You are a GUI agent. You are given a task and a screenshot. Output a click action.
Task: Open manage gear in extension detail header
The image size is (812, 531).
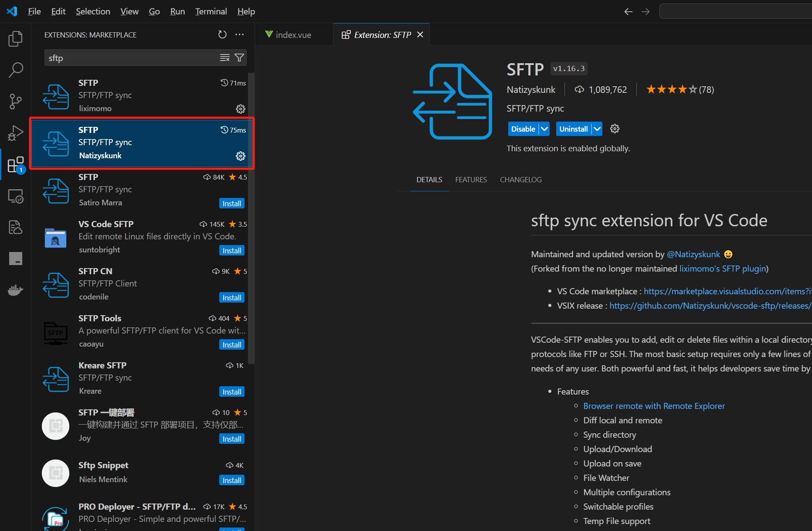615,129
